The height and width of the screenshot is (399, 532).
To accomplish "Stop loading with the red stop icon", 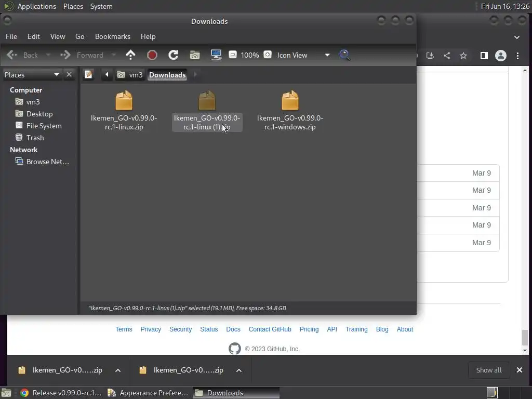I will pos(152,55).
